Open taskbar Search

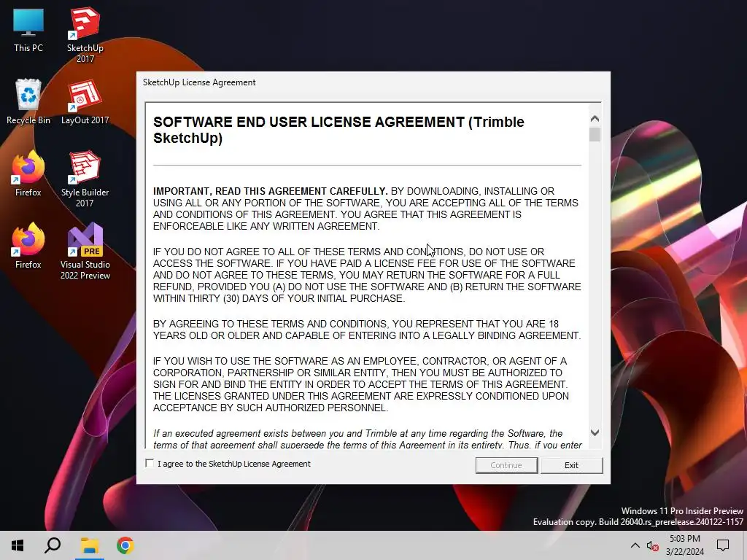[x=53, y=545]
